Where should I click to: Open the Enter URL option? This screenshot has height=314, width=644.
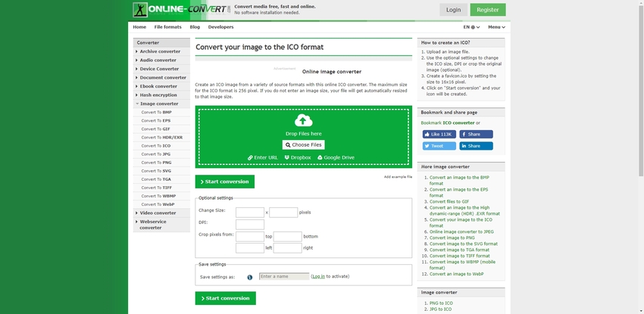pyautogui.click(x=262, y=157)
